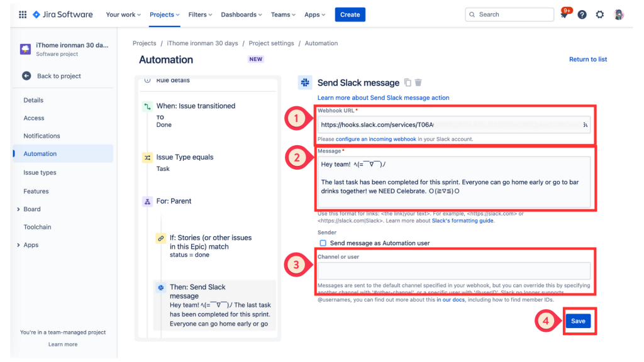The height and width of the screenshot is (362, 644).
Task: Click the related issues condition link icon
Action: [x=160, y=238]
